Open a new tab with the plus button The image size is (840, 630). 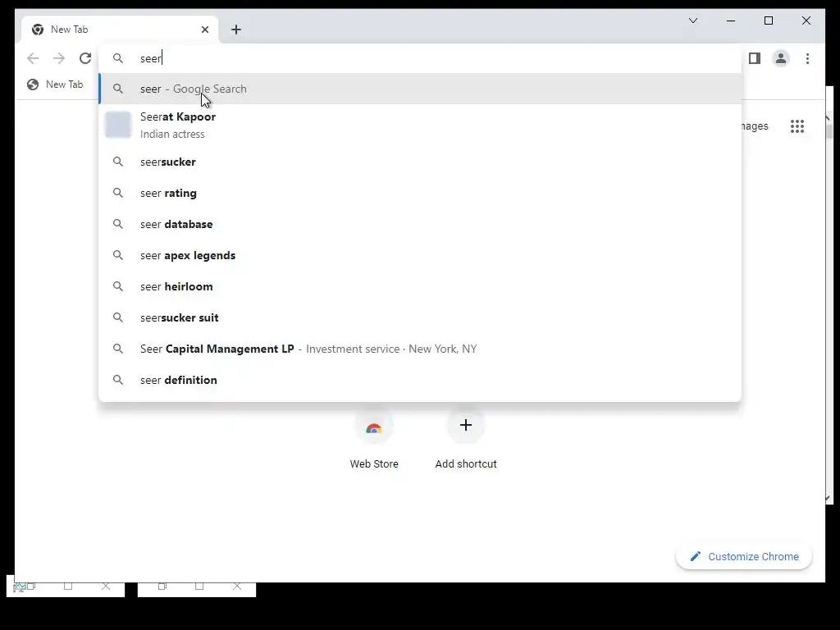tap(236, 30)
